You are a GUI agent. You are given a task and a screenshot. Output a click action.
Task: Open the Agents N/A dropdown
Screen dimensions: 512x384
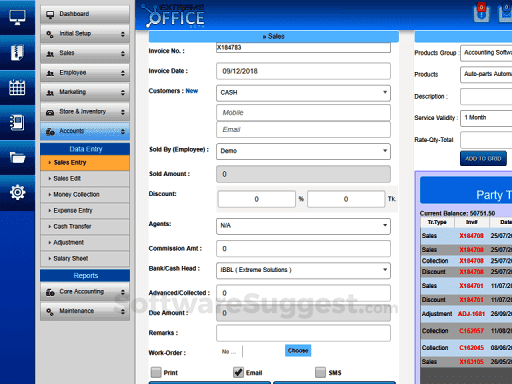303,226
